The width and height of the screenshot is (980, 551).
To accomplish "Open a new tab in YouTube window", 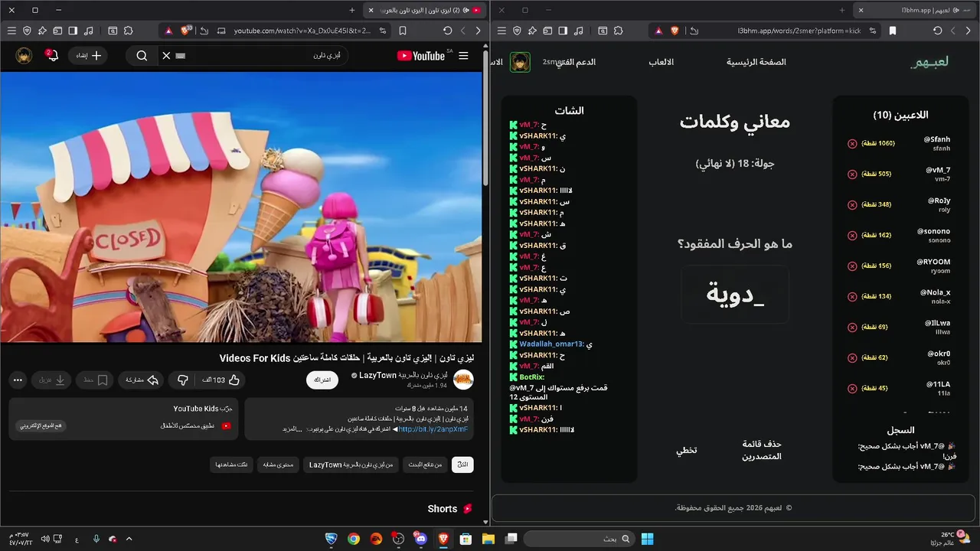I will point(352,10).
